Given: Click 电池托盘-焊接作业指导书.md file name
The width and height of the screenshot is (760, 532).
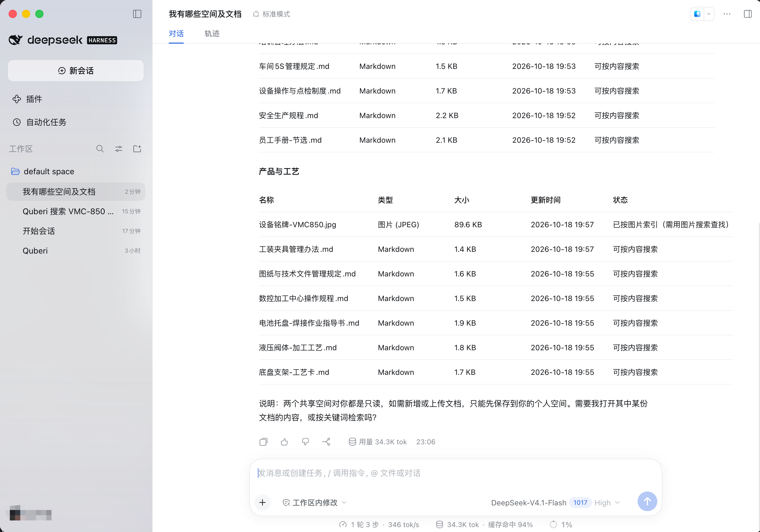Looking at the screenshot, I should 309,323.
